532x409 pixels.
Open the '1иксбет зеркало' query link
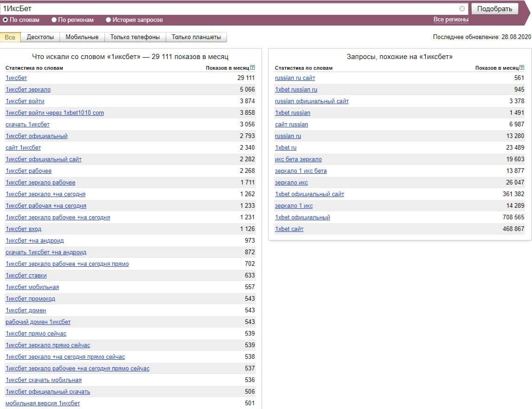[x=28, y=90]
